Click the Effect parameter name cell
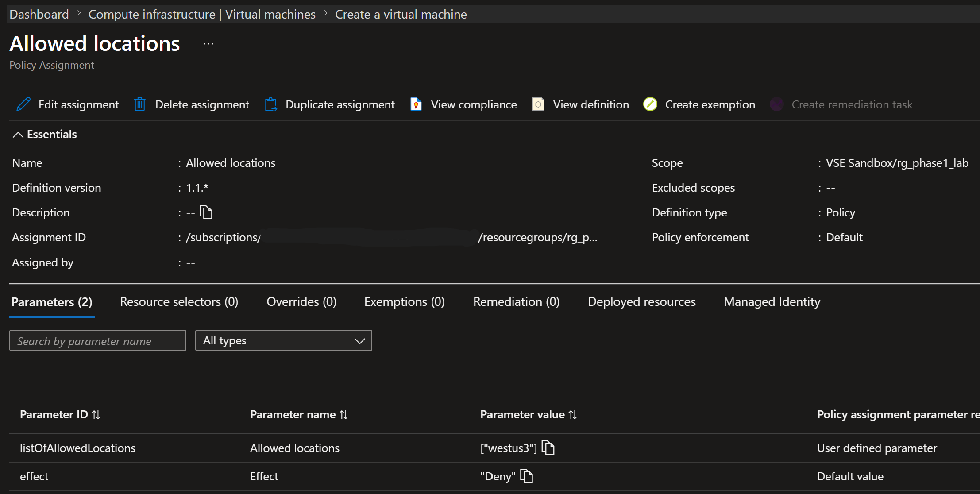The height and width of the screenshot is (494, 980). click(x=264, y=476)
